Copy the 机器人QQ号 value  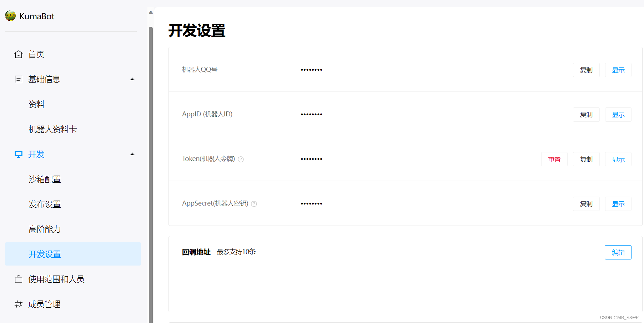point(586,70)
